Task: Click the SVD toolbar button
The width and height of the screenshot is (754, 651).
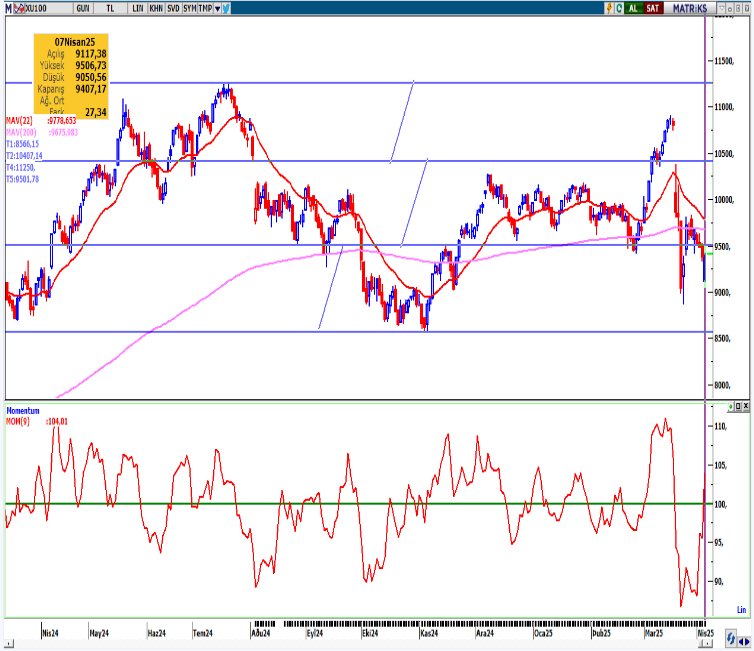Action: tap(173, 8)
